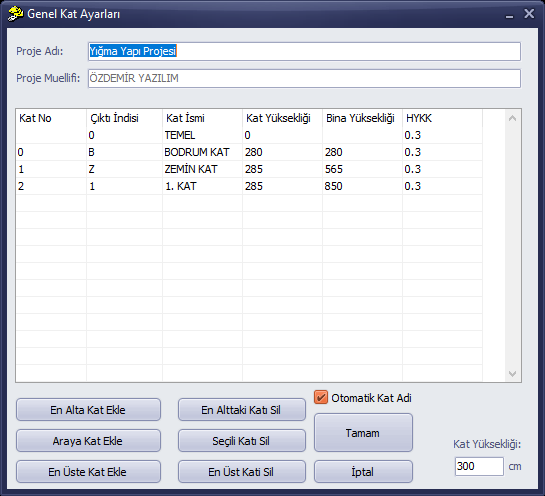Toggle the Otomatik Kat Adi checkbox
The width and height of the screenshot is (545, 496).
click(321, 397)
